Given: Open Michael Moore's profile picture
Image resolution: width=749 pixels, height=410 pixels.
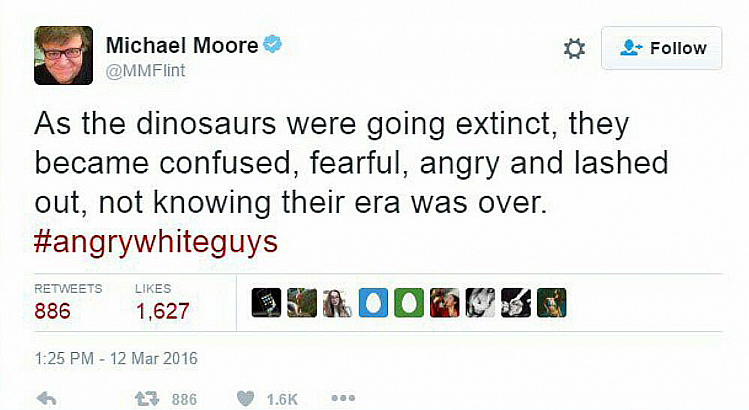Looking at the screenshot, I should tap(63, 55).
